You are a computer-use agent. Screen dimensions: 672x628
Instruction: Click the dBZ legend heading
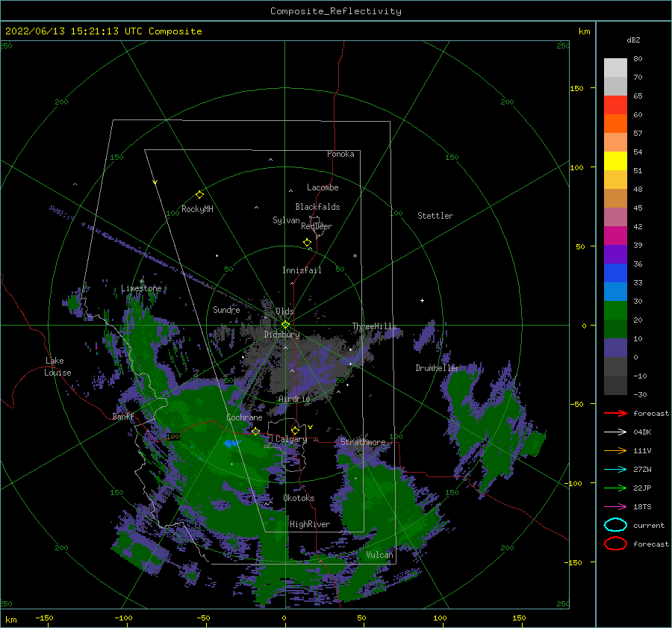coord(633,40)
